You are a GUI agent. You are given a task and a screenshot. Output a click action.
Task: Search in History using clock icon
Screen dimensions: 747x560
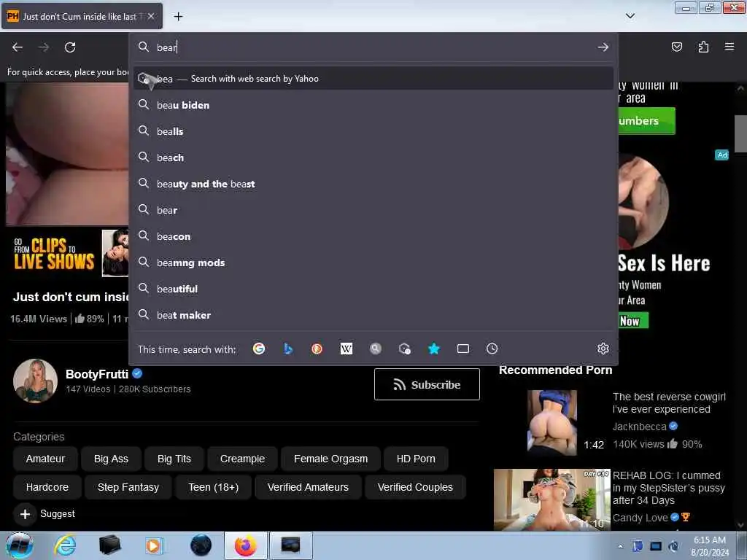pos(492,349)
